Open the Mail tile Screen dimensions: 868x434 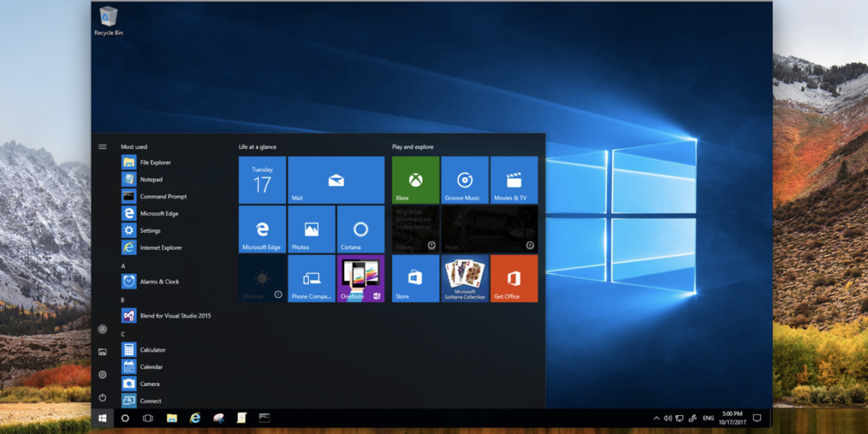(336, 180)
